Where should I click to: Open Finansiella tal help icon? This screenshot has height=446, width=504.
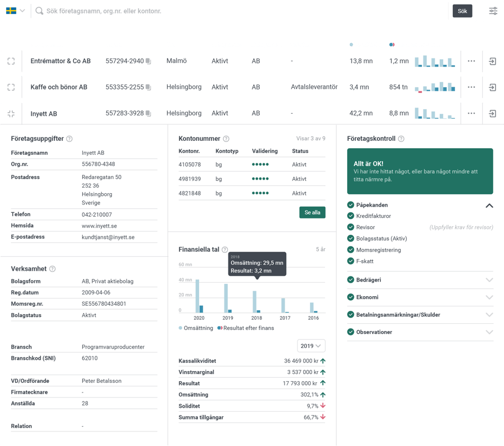click(224, 249)
